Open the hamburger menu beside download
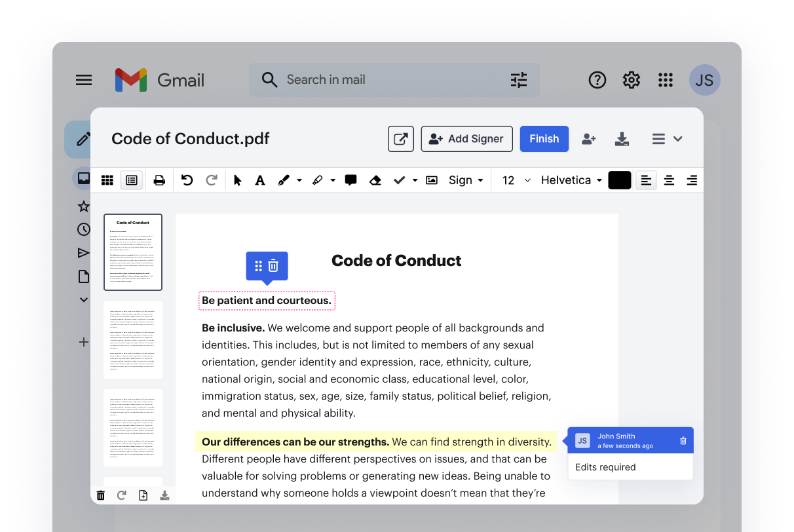The width and height of the screenshot is (794, 532). coord(666,139)
